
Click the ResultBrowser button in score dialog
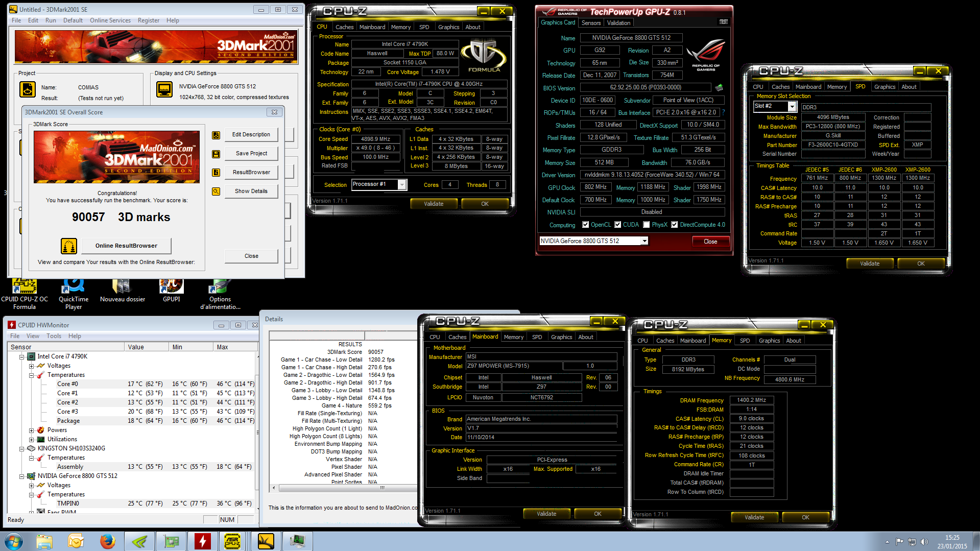(251, 173)
